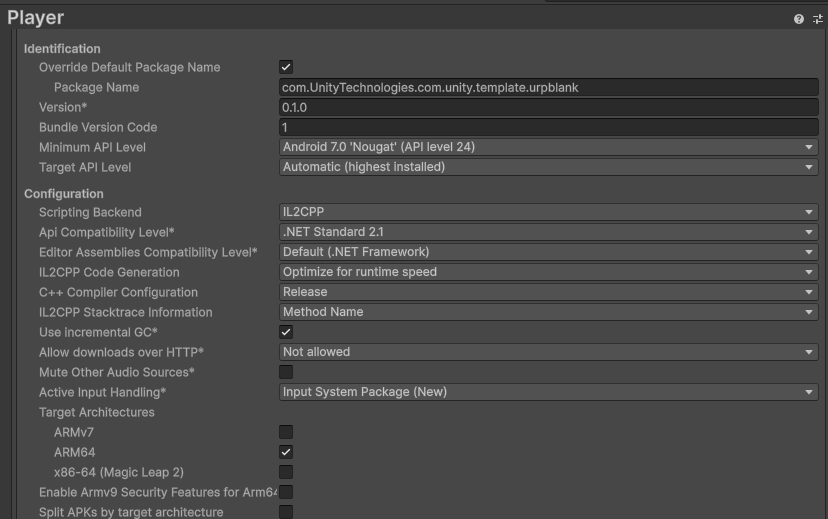Click the Package Name text field
This screenshot has height=519, width=828.
point(549,87)
